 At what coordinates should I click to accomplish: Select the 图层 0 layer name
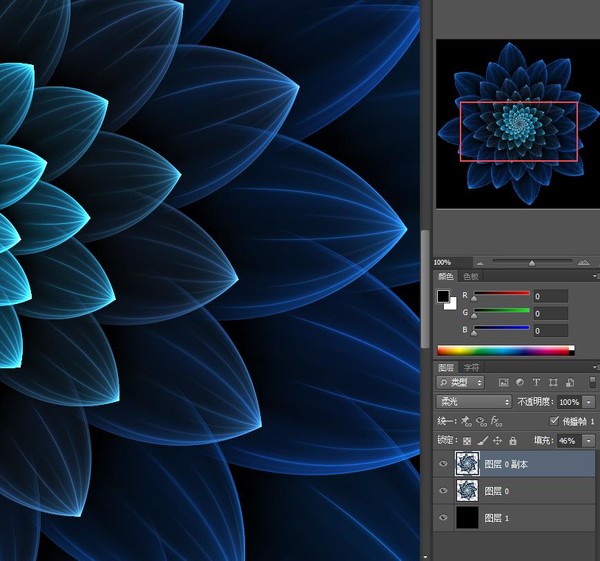497,491
